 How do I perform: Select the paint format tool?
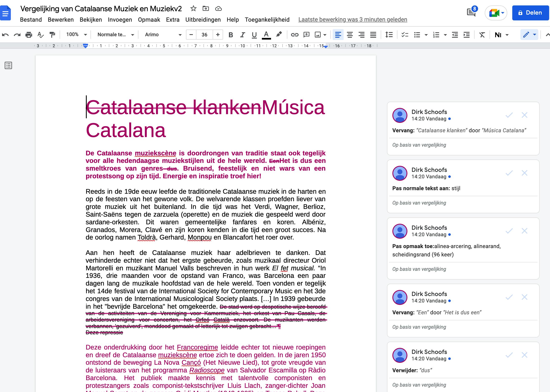click(52, 35)
